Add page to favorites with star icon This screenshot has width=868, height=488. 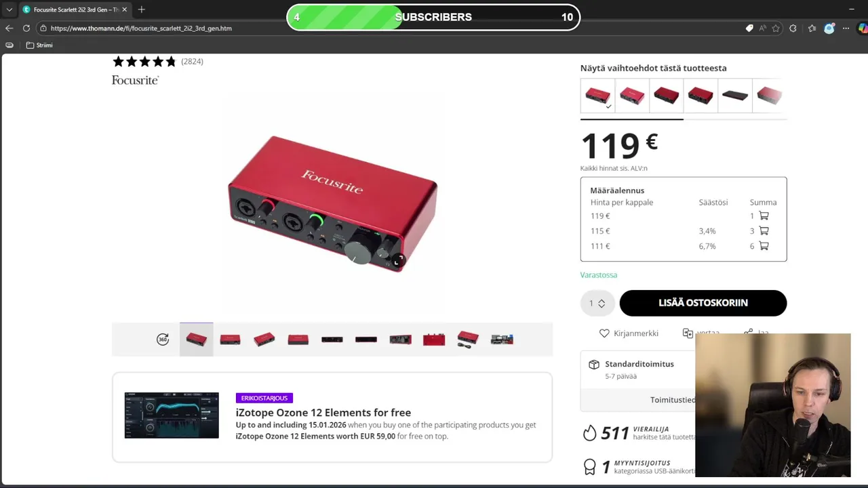pyautogui.click(x=776, y=28)
